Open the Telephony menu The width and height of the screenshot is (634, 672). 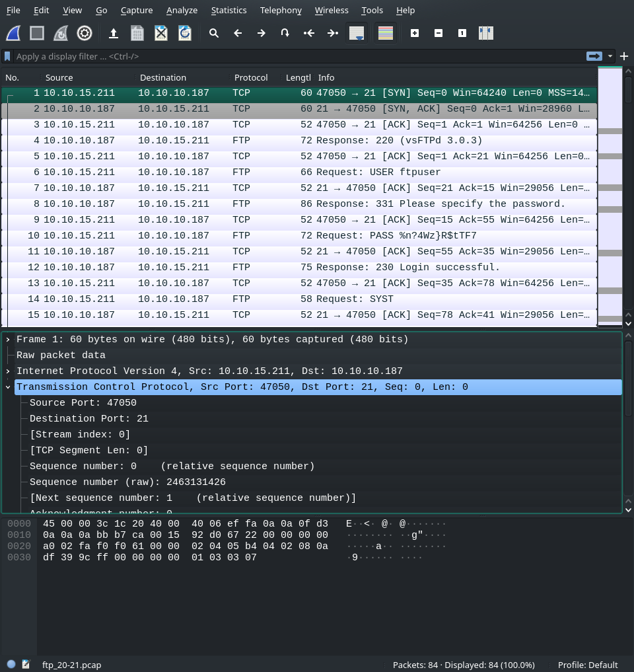[280, 10]
